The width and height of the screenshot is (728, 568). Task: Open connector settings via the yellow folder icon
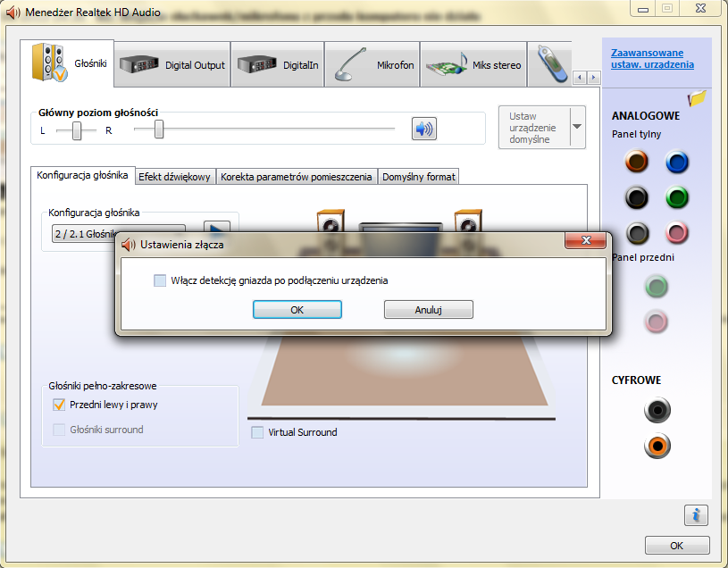tap(697, 98)
